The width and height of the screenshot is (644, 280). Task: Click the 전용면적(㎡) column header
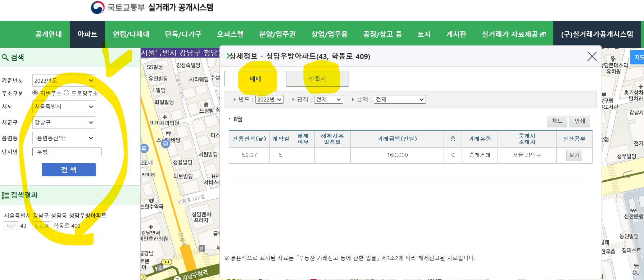[x=249, y=139]
